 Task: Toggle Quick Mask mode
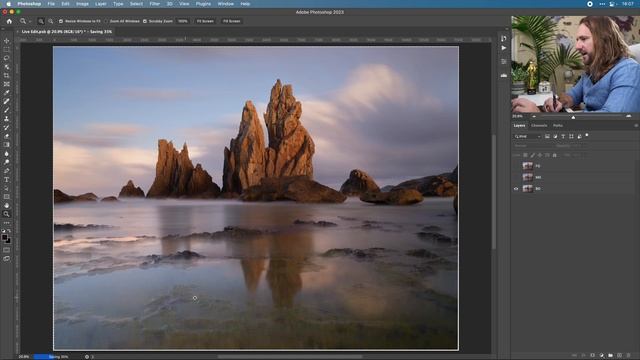tap(7, 250)
